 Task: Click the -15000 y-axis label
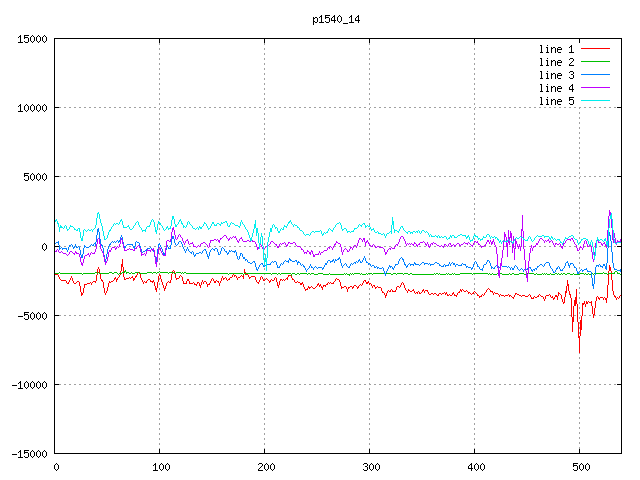point(29,454)
